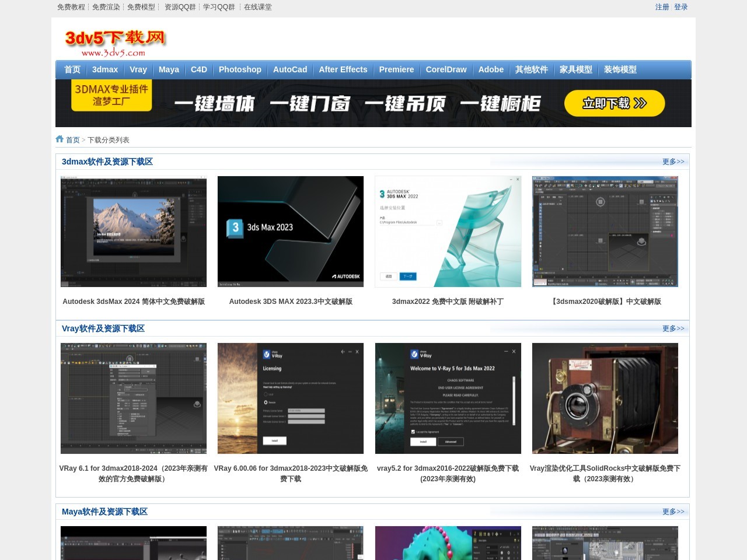Open Autodesk 3dsMax 2024 简体中文免费破解版 link

click(134, 302)
